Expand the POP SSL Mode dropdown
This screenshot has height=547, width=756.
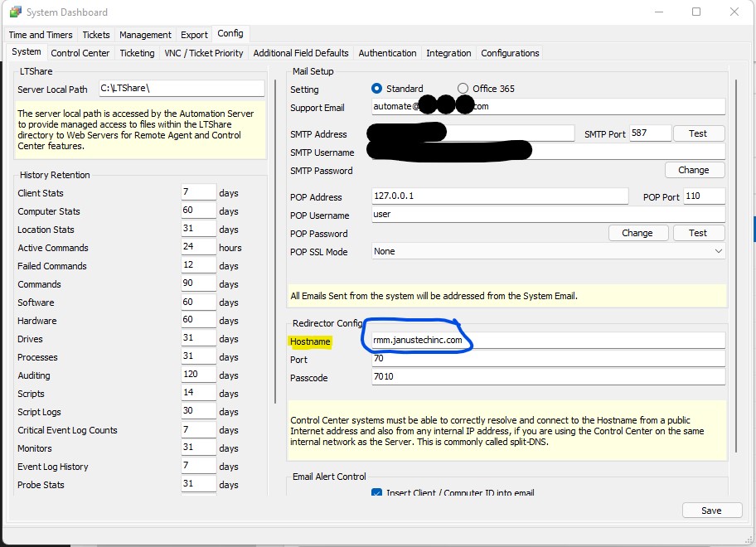pyautogui.click(x=718, y=251)
